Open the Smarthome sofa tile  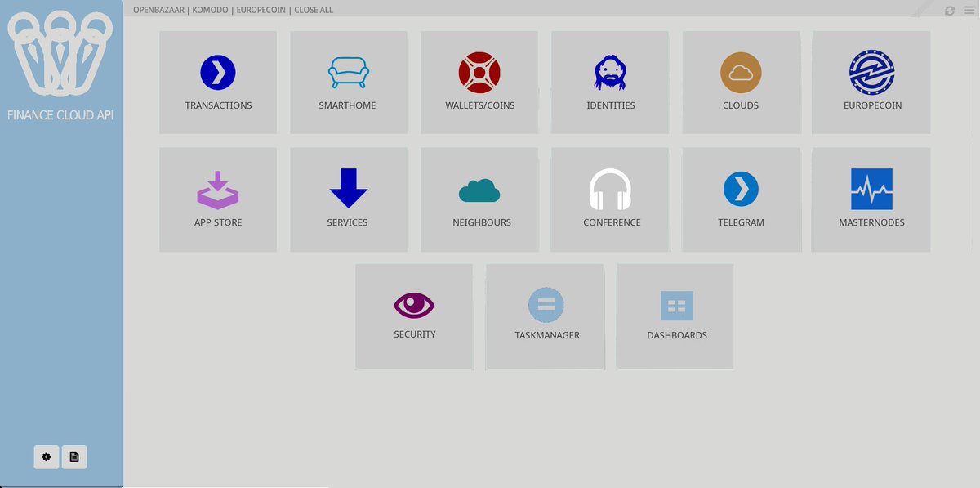point(349,83)
